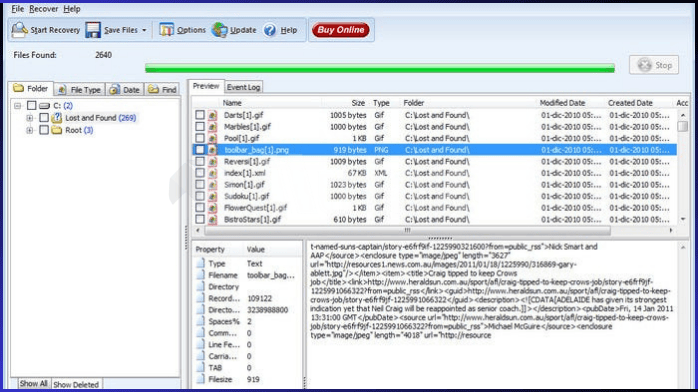Click the page icon beside Spaces% property
The width and height of the screenshot is (698, 392).
[x=201, y=321]
